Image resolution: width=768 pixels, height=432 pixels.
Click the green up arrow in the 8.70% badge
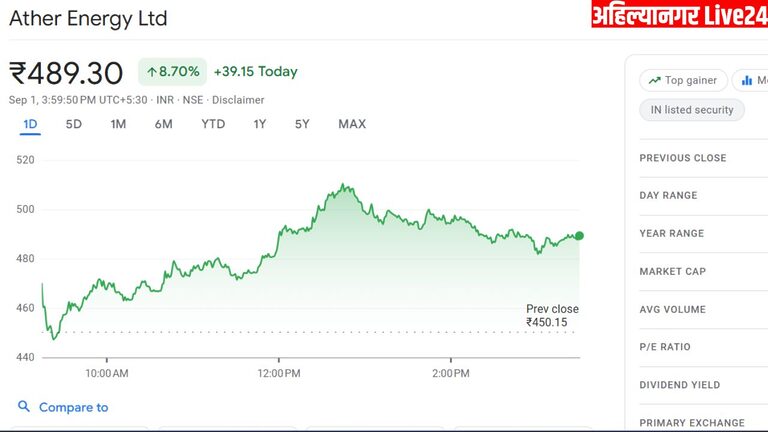point(152,72)
